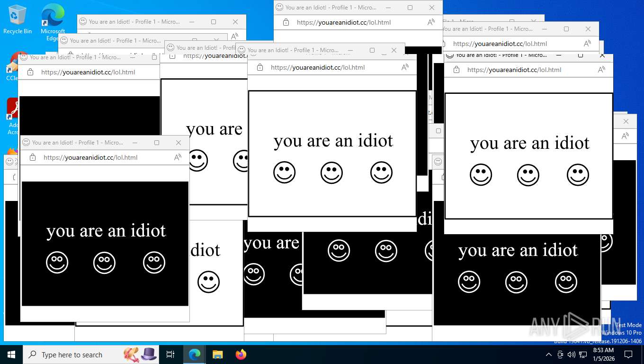The width and height of the screenshot is (644, 364).
Task: Close the top-left back window beside the Edge shortcut
Action: coord(235,22)
